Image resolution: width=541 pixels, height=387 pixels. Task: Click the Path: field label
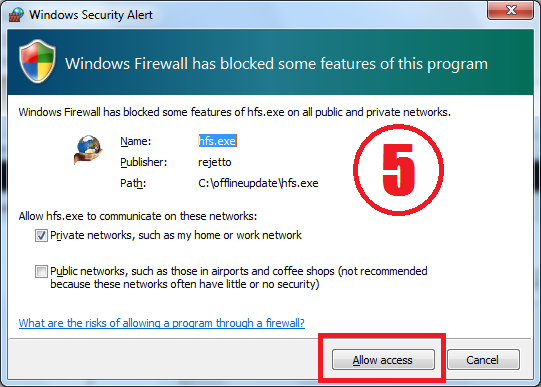(133, 183)
